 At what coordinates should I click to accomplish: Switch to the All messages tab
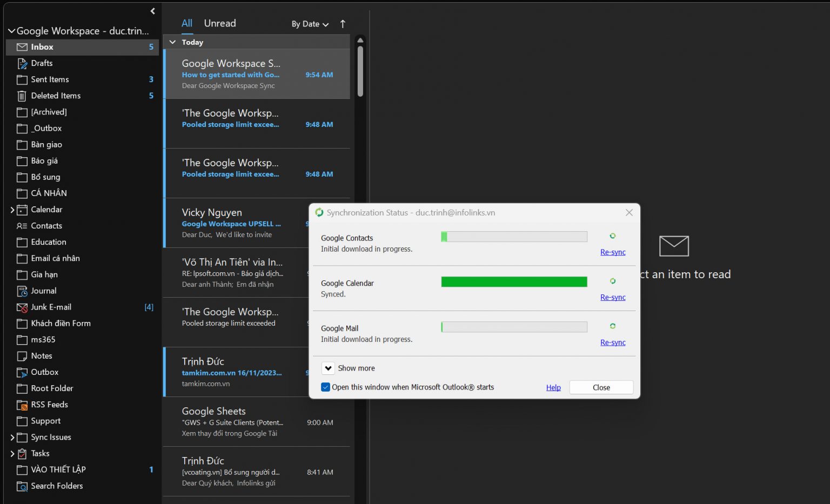tap(187, 23)
